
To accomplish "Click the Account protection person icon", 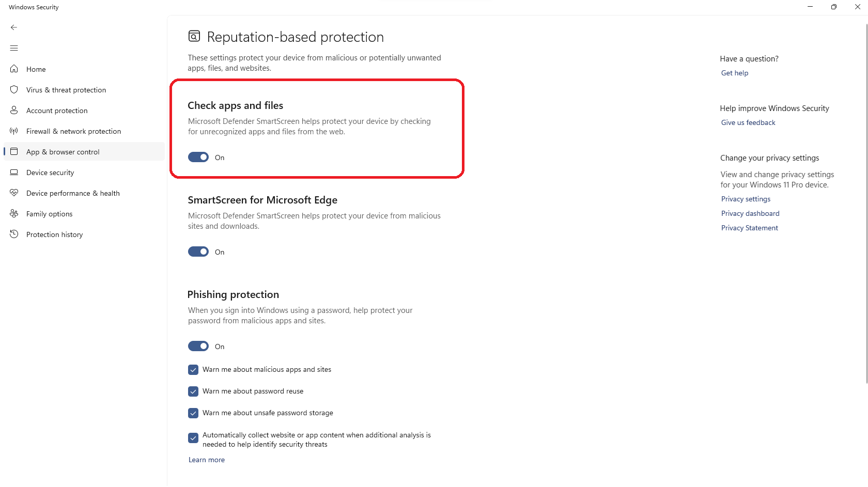I will pyautogui.click(x=14, y=110).
